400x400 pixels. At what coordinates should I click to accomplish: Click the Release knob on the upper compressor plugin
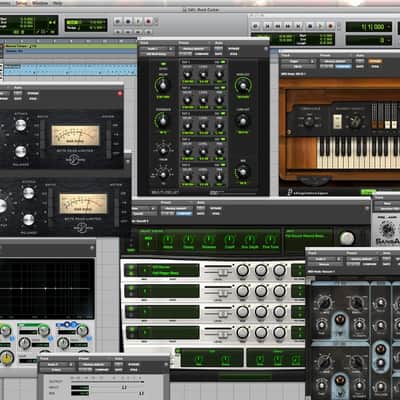(x=21, y=151)
